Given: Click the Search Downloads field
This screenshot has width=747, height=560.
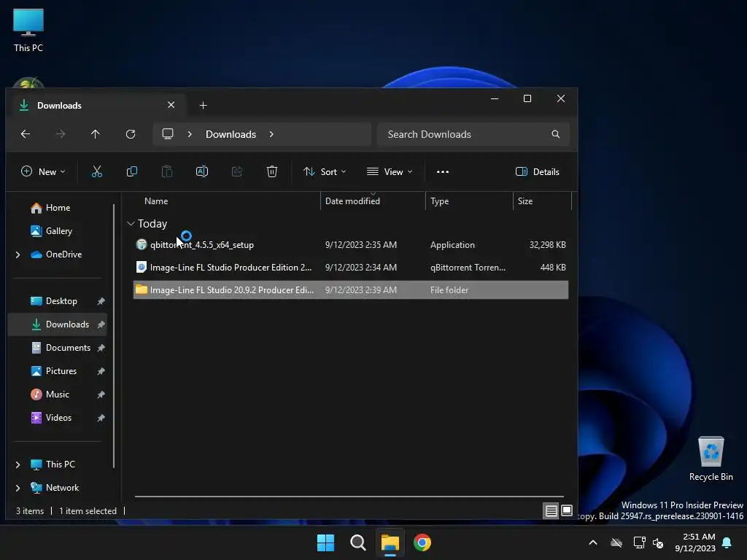Looking at the screenshot, I should click(473, 134).
